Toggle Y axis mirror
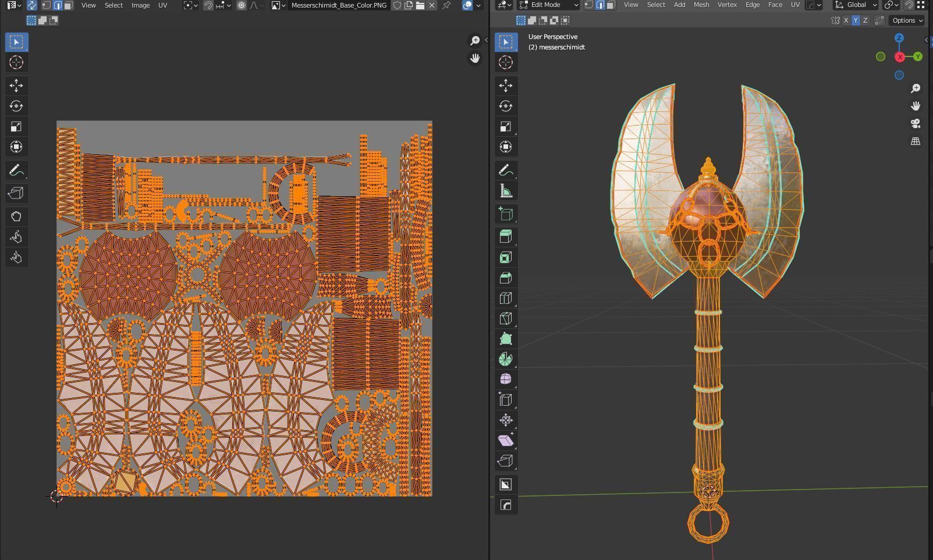 pos(856,20)
